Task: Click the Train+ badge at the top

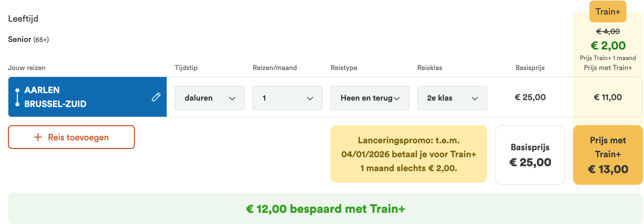Action: (x=608, y=12)
